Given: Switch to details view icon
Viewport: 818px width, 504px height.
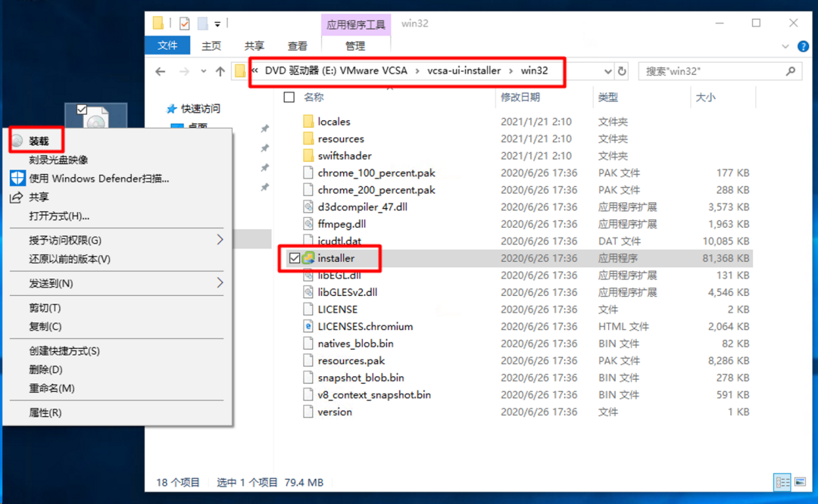Looking at the screenshot, I should click(782, 482).
